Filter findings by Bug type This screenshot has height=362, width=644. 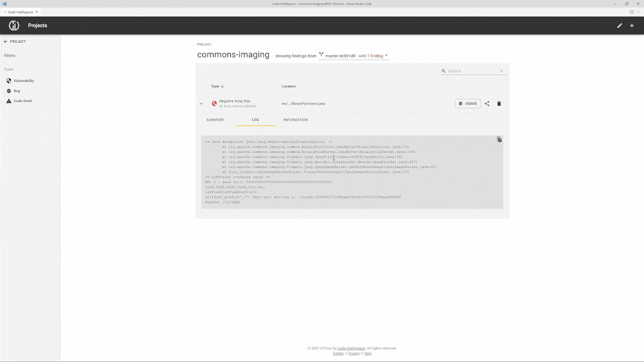tap(17, 91)
